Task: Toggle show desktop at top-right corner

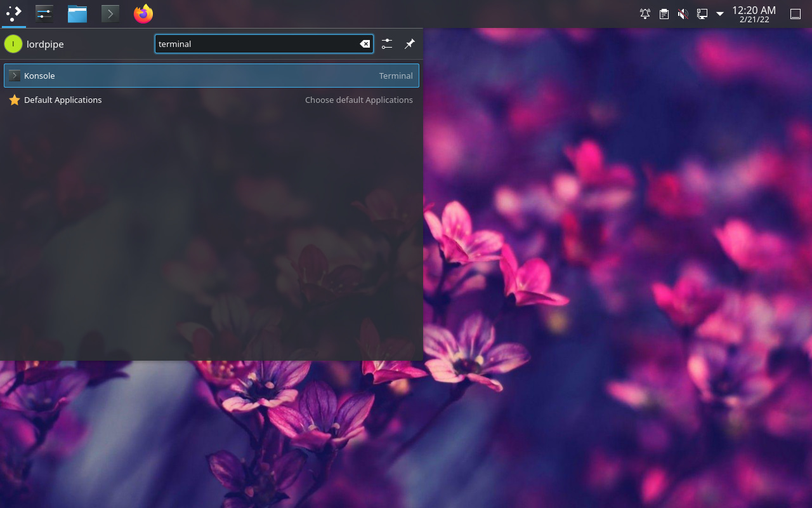Action: (795, 13)
